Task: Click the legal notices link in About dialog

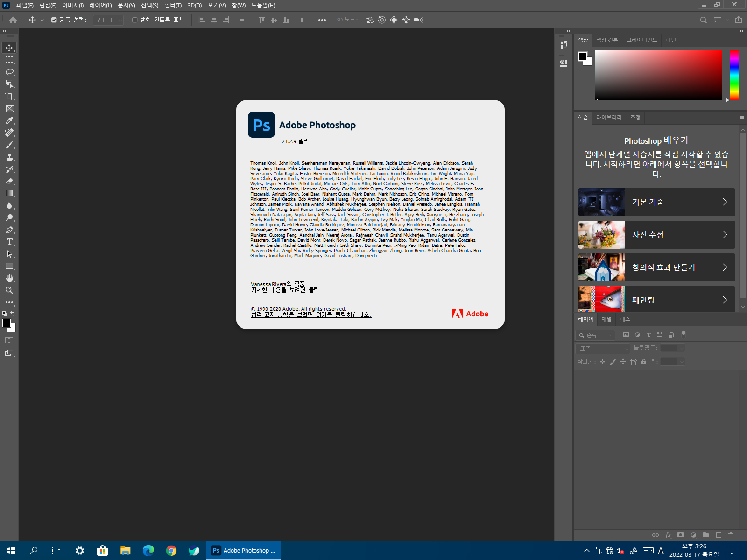Action: coord(311,315)
